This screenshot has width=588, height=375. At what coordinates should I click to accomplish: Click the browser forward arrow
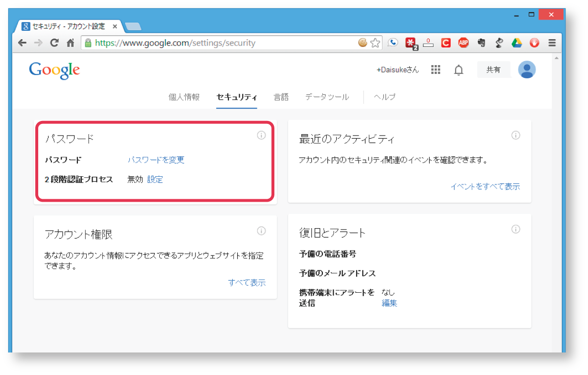tap(38, 43)
